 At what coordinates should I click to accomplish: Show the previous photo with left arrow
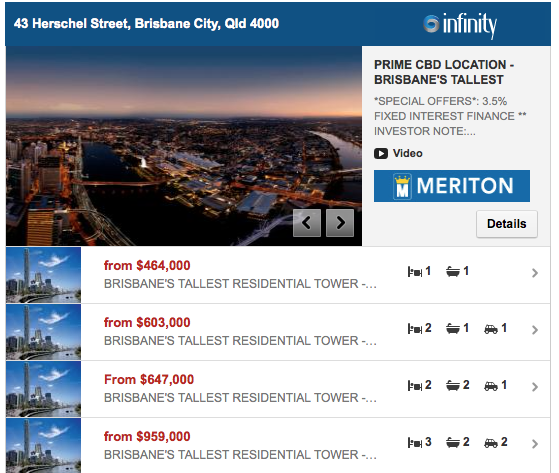(x=307, y=223)
